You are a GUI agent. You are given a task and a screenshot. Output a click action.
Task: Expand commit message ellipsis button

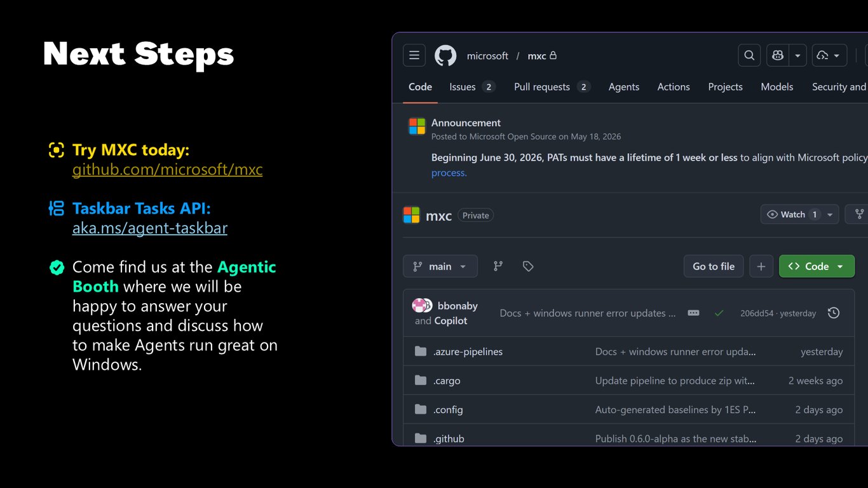[x=693, y=313]
